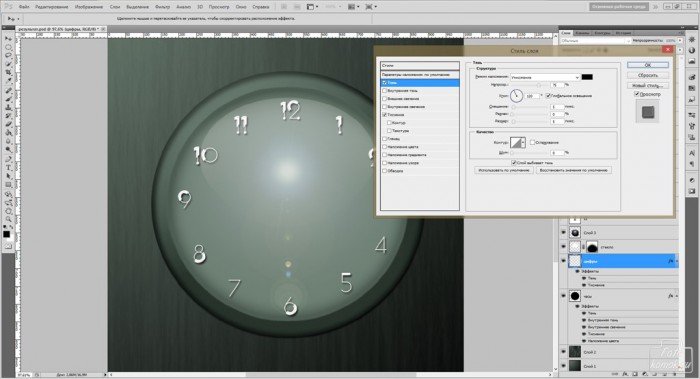Image resolution: width=700 pixels, height=379 pixels.
Task: Click the Использовать по умолчанию button
Action: [x=504, y=170]
